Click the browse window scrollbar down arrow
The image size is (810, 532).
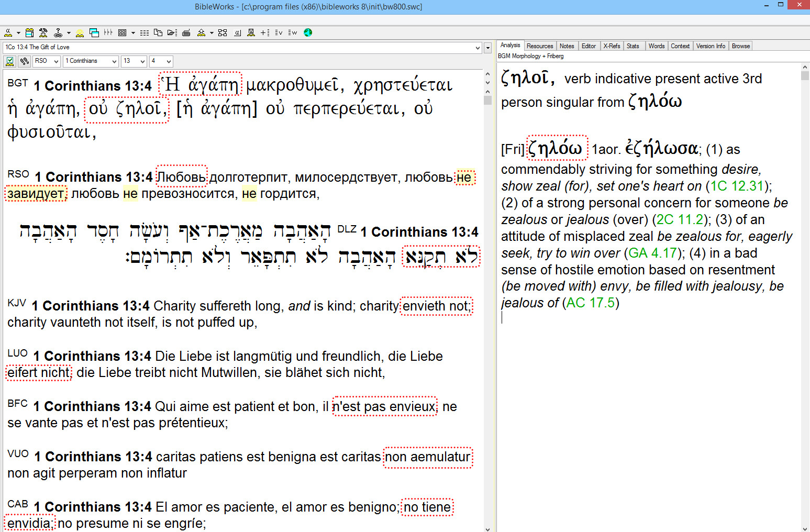coord(487,528)
